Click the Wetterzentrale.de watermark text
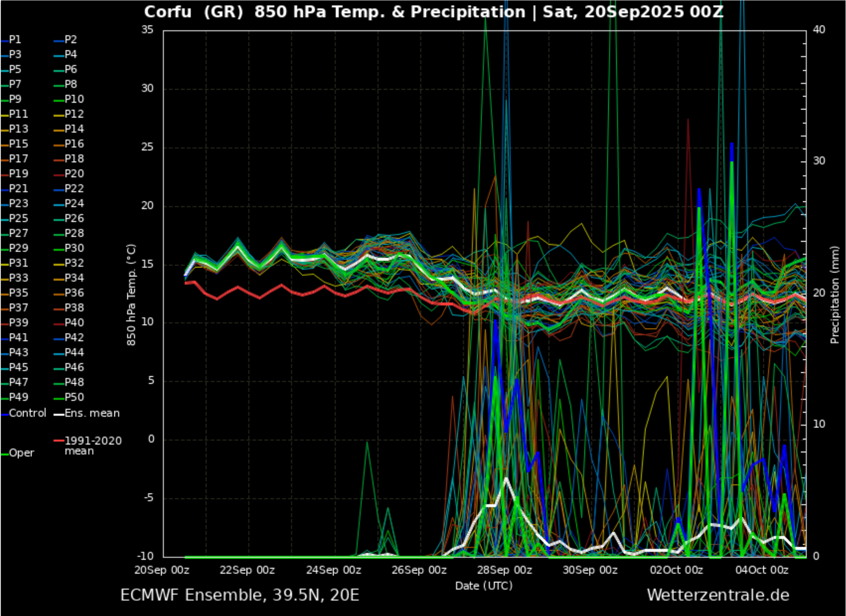This screenshot has height=616, width=846. point(718,595)
